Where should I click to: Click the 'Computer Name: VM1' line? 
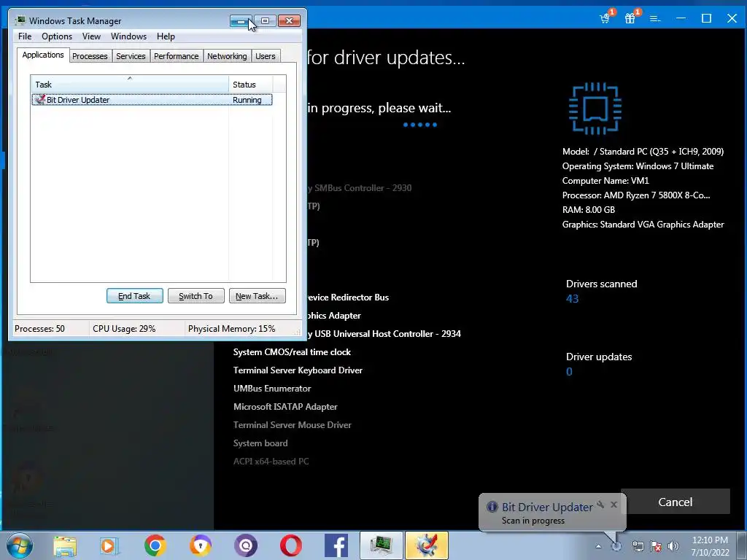(x=605, y=181)
